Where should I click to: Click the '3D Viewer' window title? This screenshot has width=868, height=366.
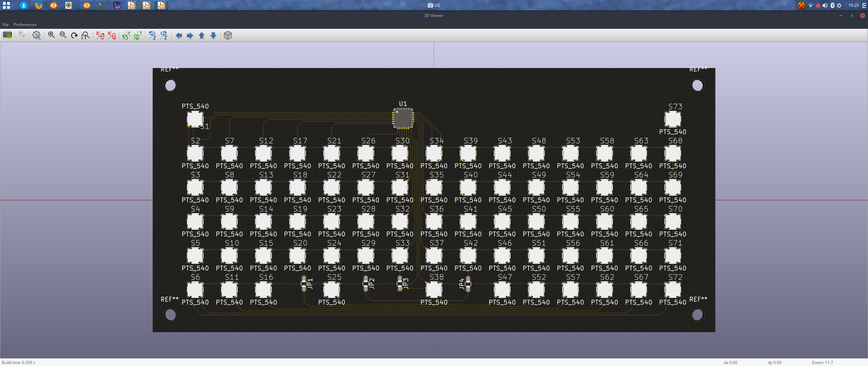pyautogui.click(x=434, y=15)
